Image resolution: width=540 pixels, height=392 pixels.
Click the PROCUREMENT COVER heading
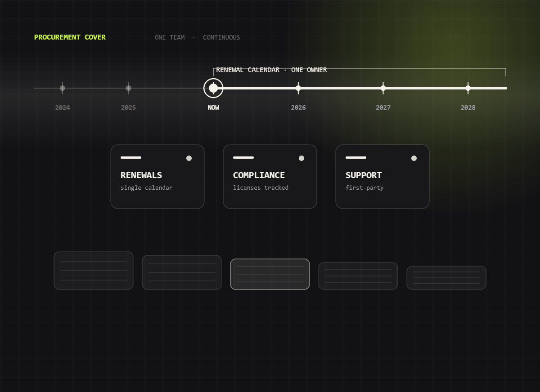(70, 37)
